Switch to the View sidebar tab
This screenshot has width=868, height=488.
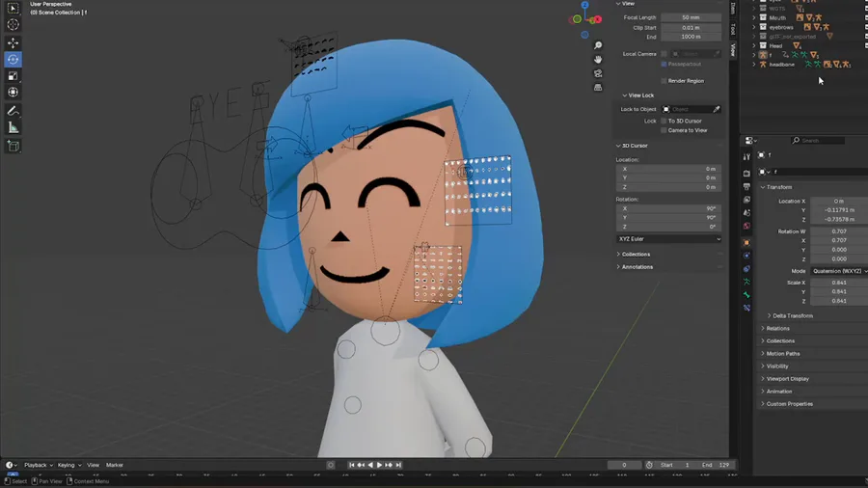tap(733, 49)
